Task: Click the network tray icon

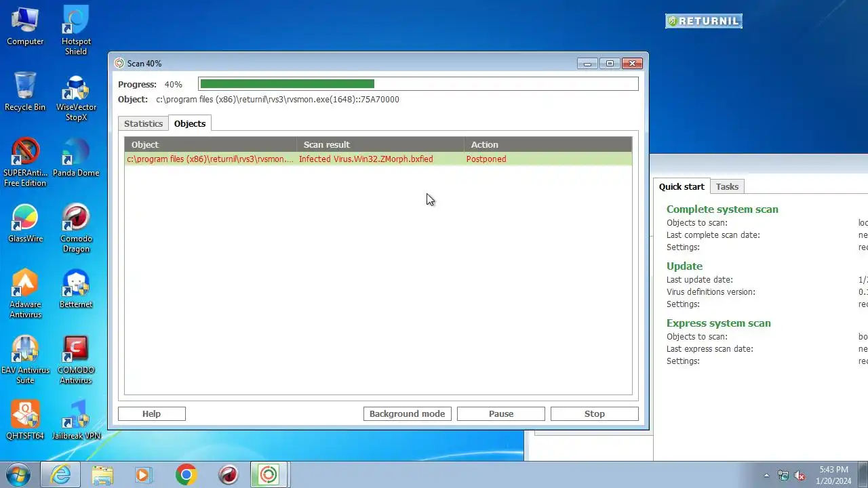Action: pos(783,475)
